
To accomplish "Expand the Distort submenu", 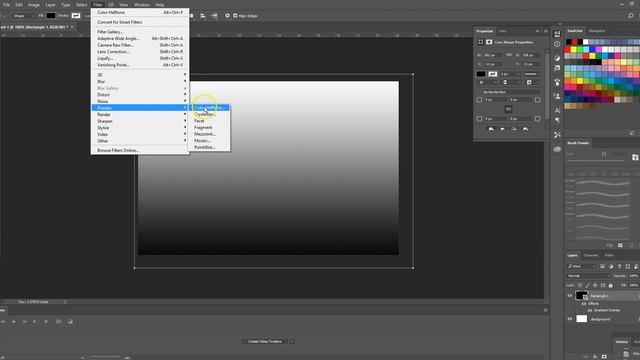I will click(139, 95).
